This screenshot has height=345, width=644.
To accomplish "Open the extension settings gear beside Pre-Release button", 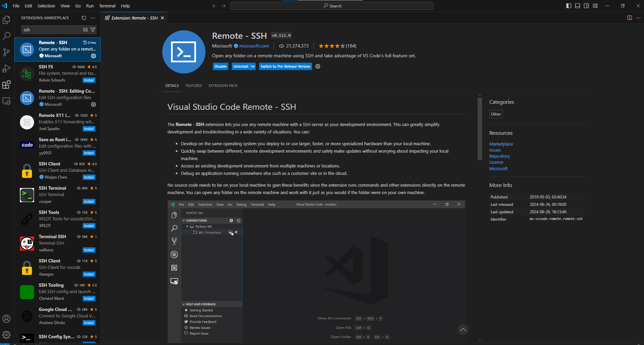I will point(318,66).
